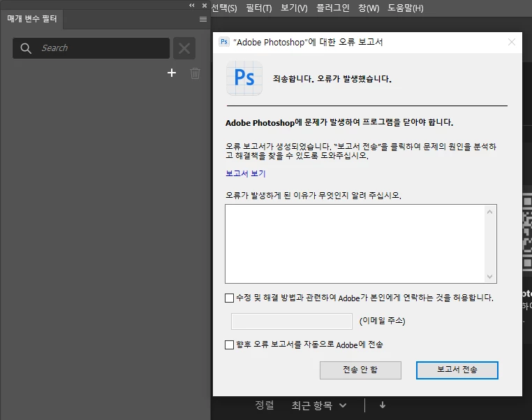Open the 도움말(H) menu
This screenshot has width=532, height=420.
(x=406, y=8)
